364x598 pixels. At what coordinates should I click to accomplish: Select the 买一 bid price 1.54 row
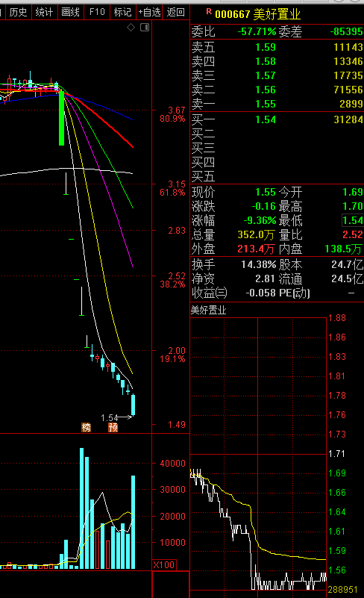coord(277,119)
